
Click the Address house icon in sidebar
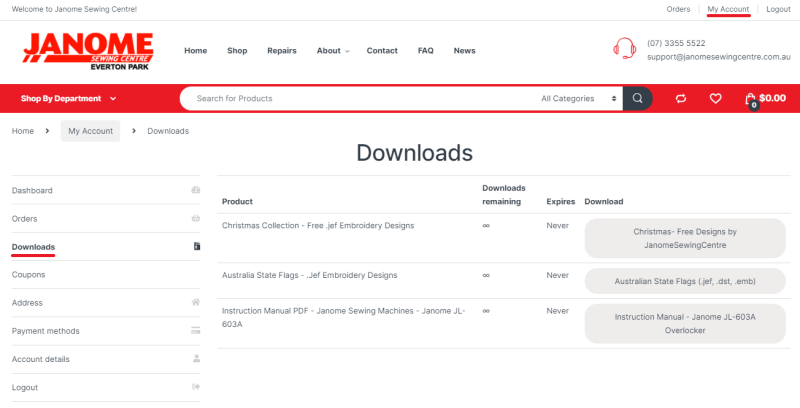(x=195, y=302)
